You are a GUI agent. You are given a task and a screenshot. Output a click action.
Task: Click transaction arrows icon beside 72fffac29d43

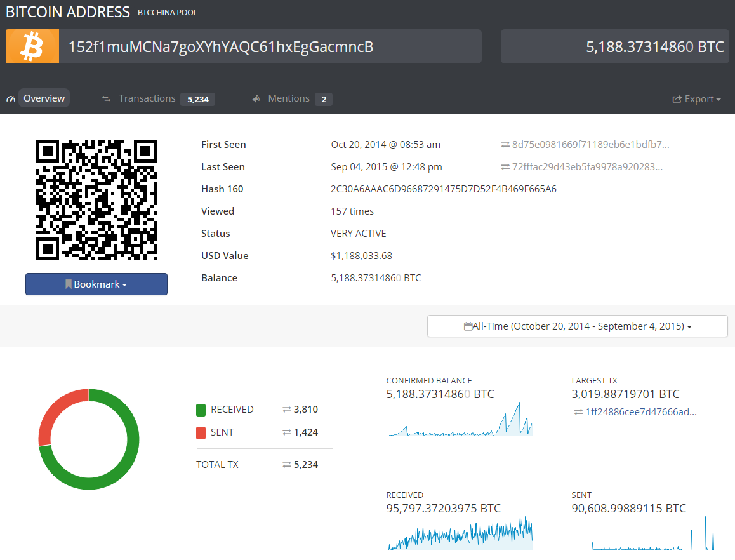click(x=505, y=167)
